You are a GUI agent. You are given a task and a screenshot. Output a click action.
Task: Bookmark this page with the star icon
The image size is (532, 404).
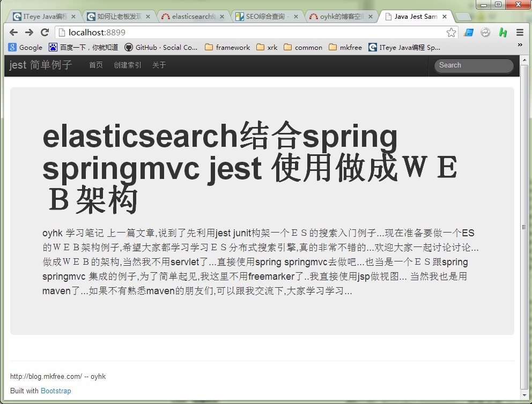coord(451,33)
